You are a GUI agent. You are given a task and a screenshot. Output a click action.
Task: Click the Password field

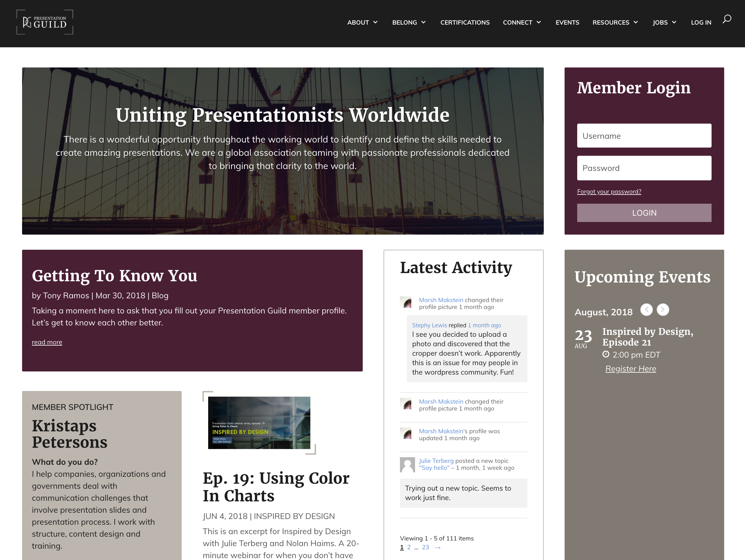pyautogui.click(x=644, y=168)
